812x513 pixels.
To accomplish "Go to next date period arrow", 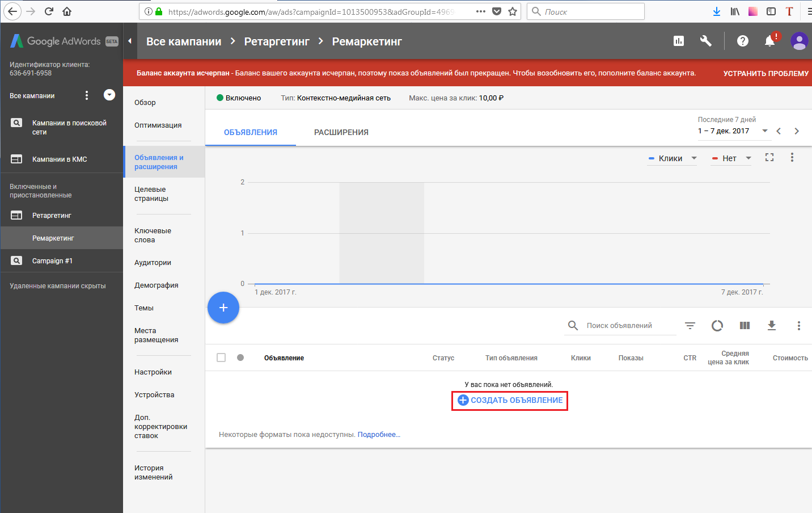I will pos(797,131).
